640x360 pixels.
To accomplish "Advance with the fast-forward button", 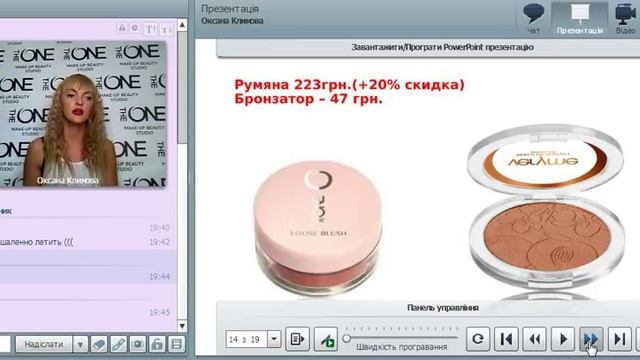I will point(591,339).
